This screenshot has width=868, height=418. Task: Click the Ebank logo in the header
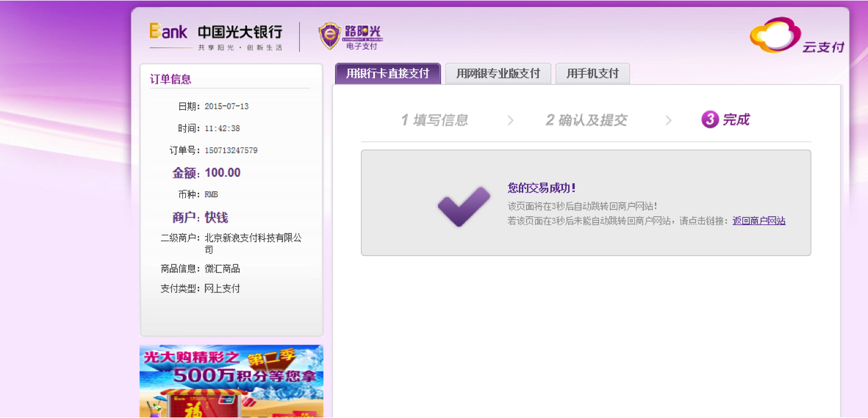[168, 31]
